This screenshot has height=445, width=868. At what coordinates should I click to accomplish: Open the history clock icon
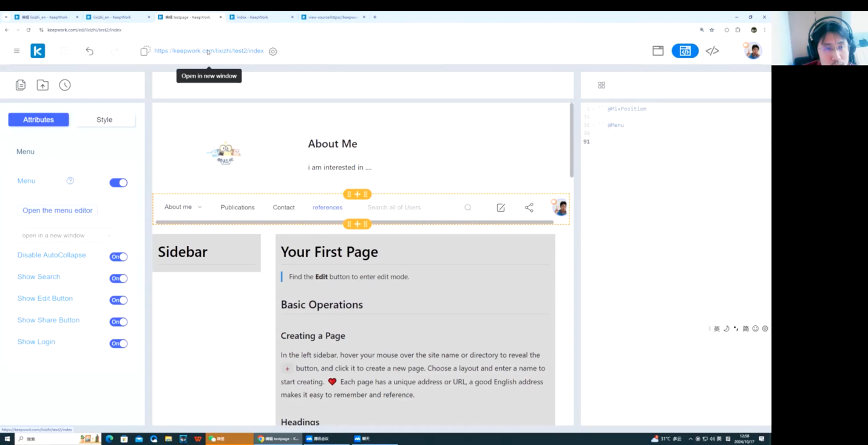65,85
